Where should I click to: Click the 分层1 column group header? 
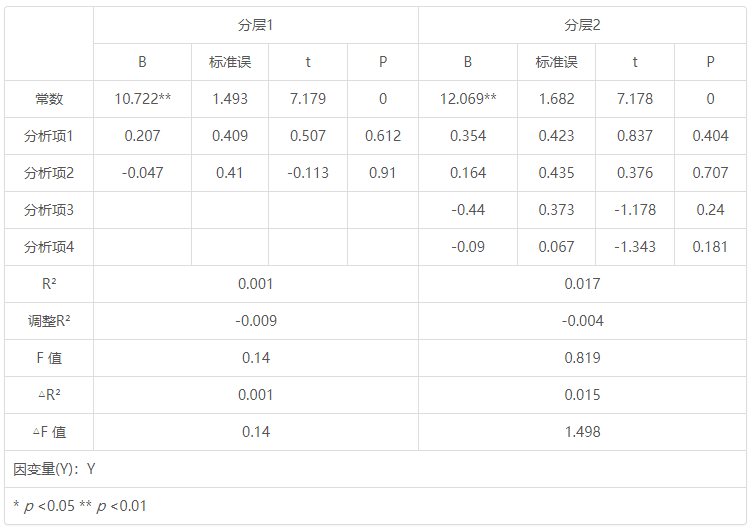click(x=256, y=25)
